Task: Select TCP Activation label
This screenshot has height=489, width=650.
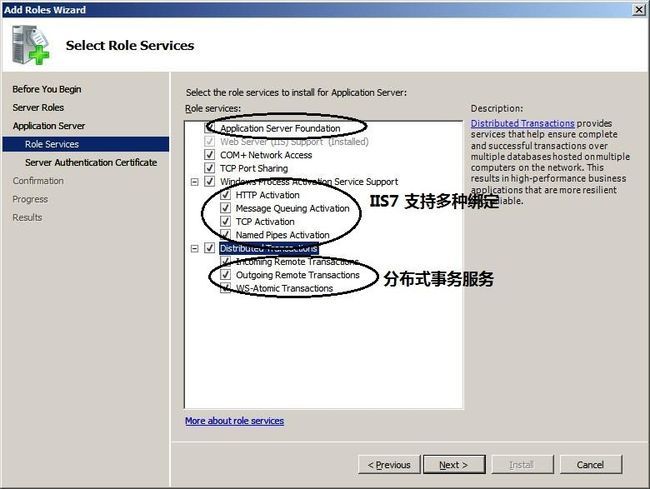Action: (265, 221)
